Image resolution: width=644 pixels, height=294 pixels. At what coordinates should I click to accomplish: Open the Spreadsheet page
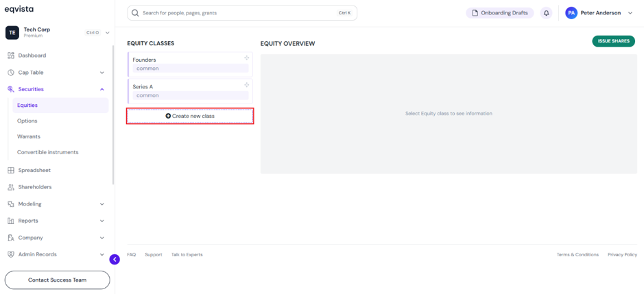pyautogui.click(x=34, y=170)
